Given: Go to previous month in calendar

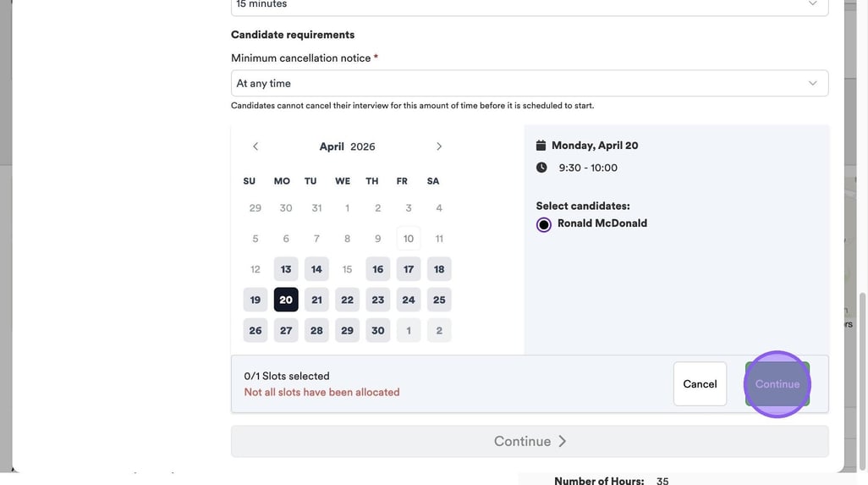Looking at the screenshot, I should point(255,146).
